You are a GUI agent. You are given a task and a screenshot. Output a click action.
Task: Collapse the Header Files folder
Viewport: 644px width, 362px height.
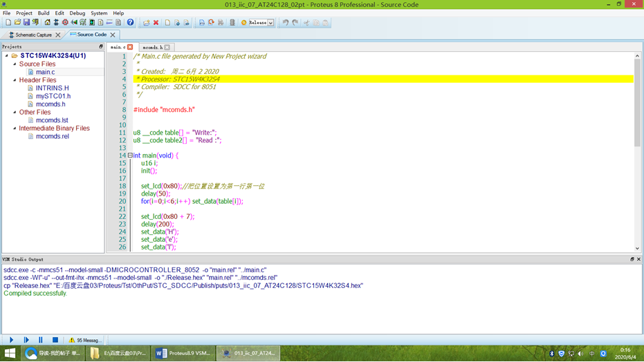coord(15,80)
